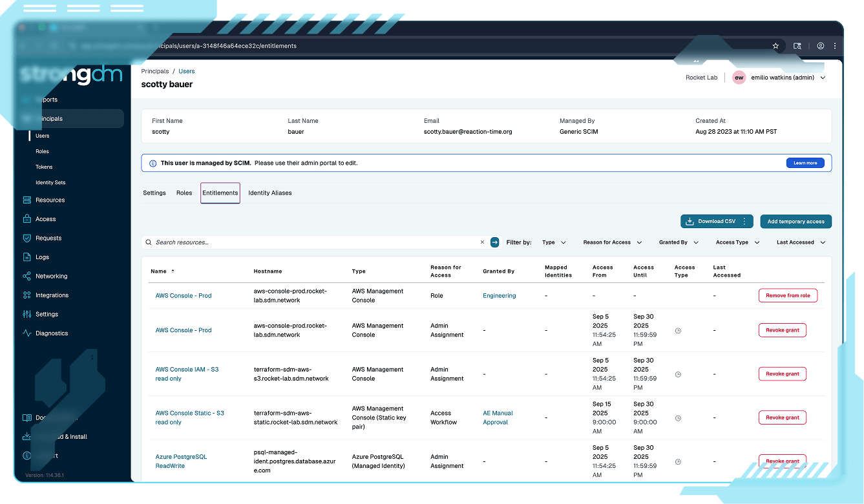This screenshot has height=504, width=864.
Task: Open the Reason for Access filter
Action: (612, 242)
